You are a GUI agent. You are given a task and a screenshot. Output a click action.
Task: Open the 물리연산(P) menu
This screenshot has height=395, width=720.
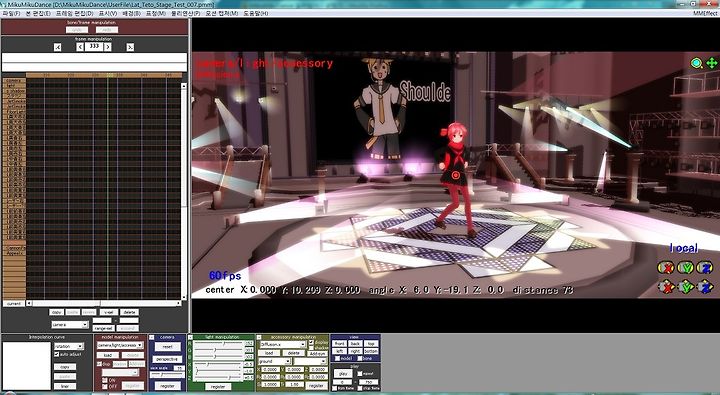pos(186,13)
